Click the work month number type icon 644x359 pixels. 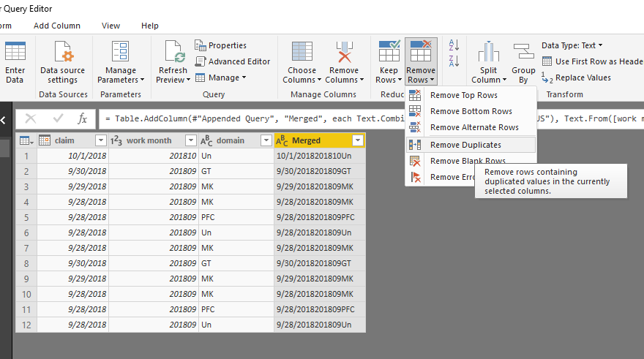click(x=116, y=140)
